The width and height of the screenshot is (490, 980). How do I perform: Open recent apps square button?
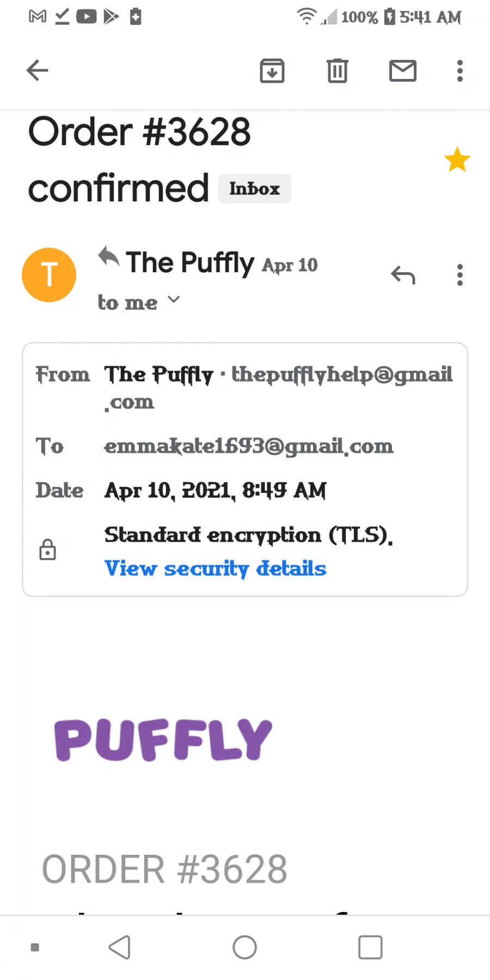(370, 947)
